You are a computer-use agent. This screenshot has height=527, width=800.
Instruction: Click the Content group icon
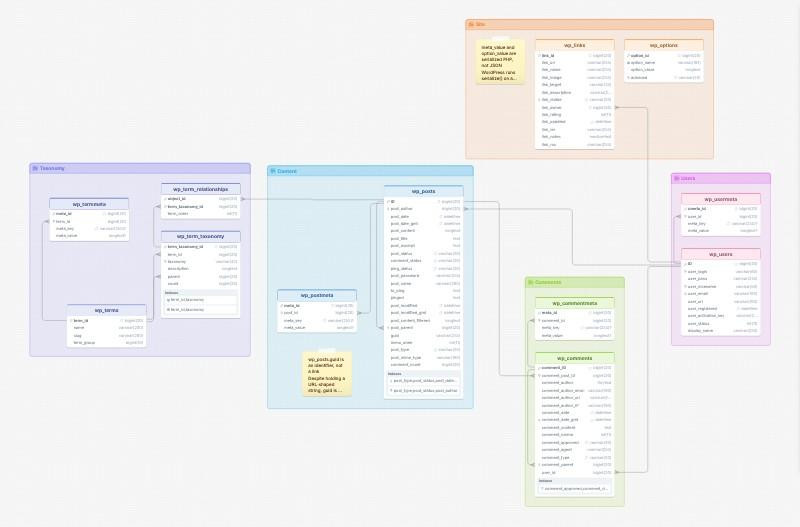[x=273, y=171]
